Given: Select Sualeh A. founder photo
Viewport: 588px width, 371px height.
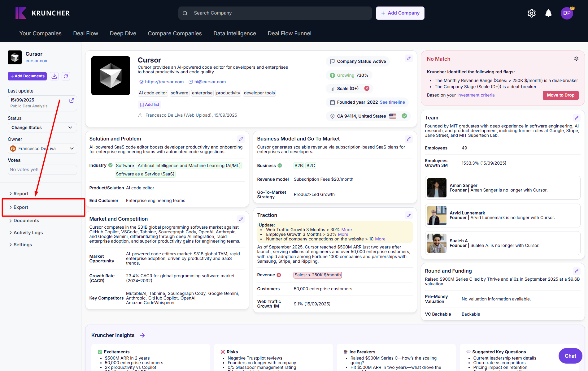Looking at the screenshot, I should point(437,243).
